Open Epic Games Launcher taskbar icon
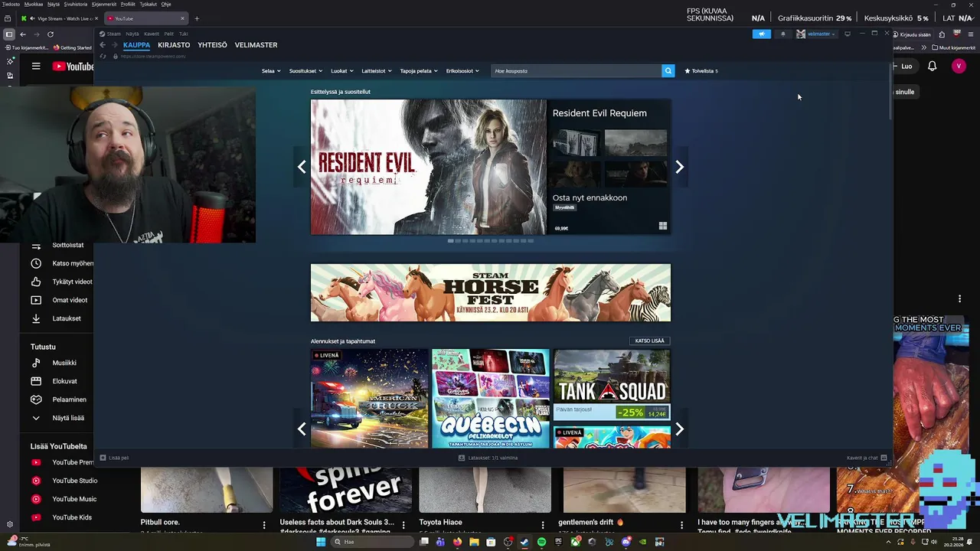980x551 pixels. (558, 542)
